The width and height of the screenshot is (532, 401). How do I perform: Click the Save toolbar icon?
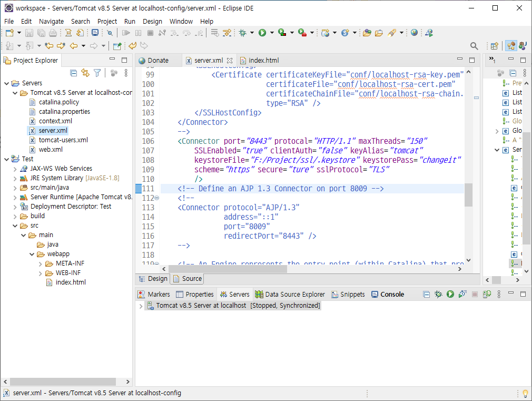[29, 33]
